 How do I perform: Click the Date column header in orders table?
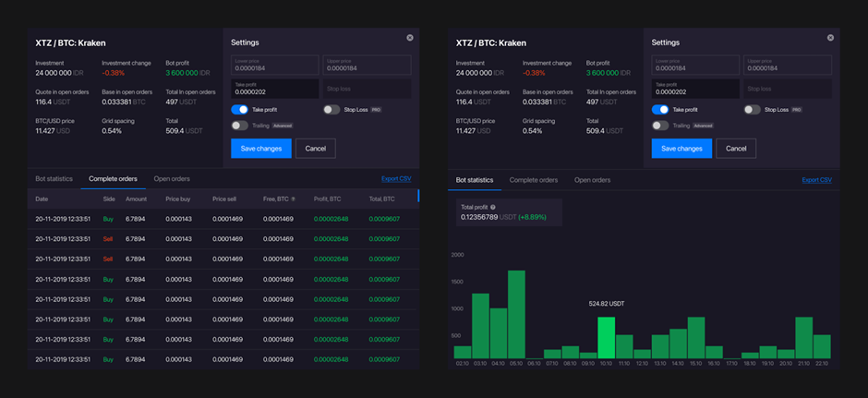42,199
